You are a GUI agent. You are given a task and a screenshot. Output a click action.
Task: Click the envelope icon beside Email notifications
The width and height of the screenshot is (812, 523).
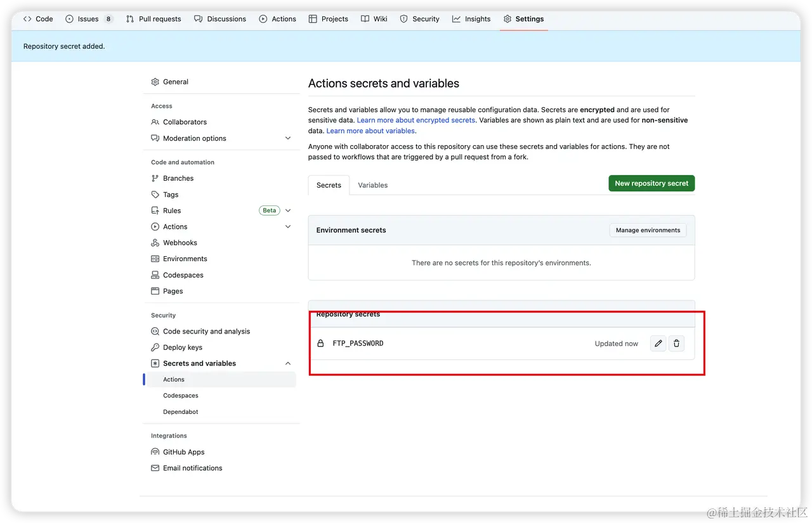[x=155, y=468]
